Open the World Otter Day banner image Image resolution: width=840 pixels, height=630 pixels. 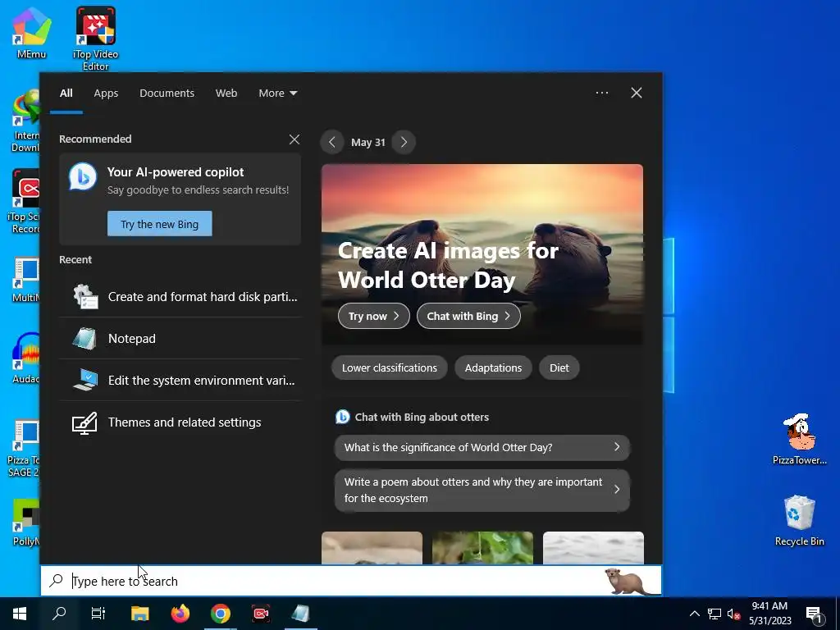[482, 254]
